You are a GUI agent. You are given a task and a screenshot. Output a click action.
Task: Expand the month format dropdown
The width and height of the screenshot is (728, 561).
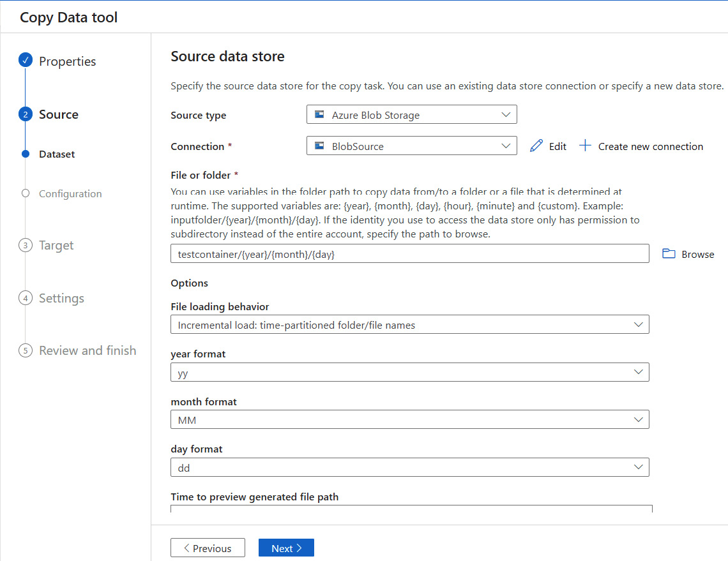409,420
